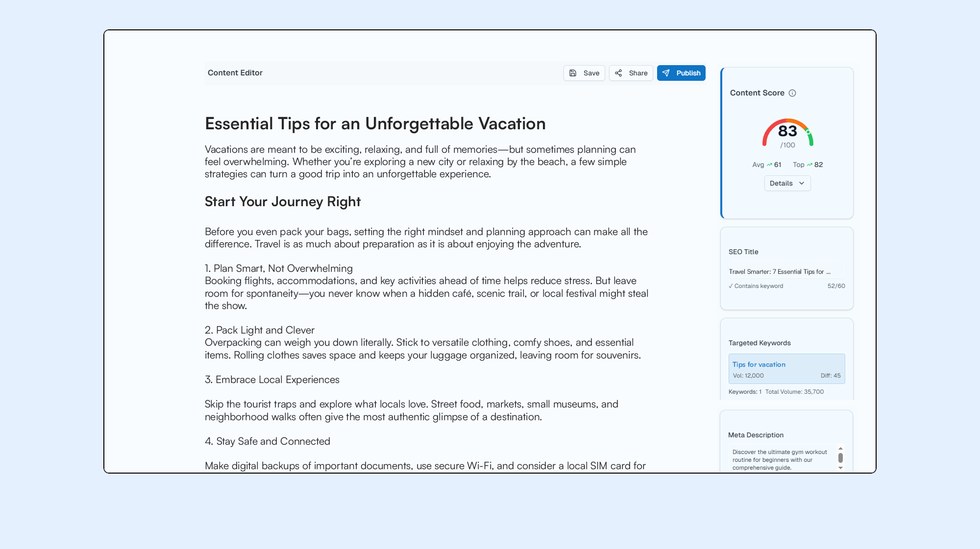Expand the Details dropdown
This screenshot has height=549, width=980.
[x=787, y=183]
